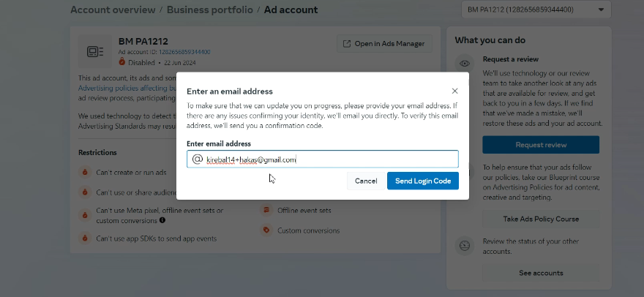Open the BM PA1212 account selector dropdown
This screenshot has width=644, height=297.
536,10
